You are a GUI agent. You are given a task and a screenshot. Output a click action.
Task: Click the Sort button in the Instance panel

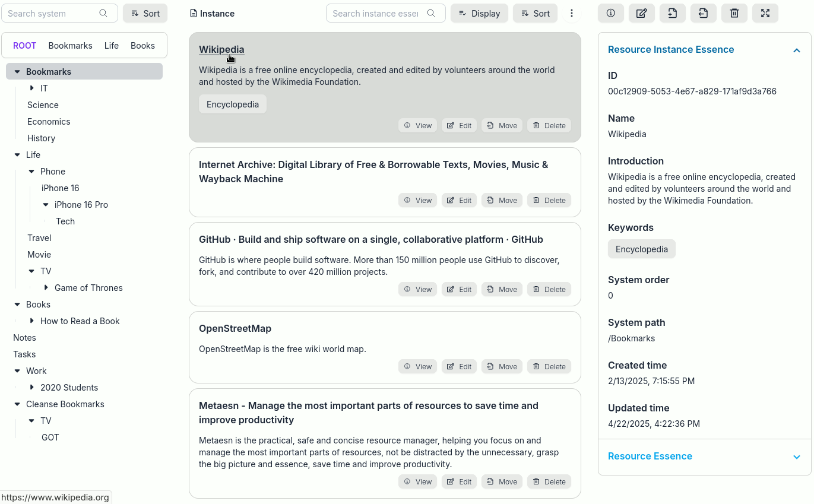click(x=535, y=13)
